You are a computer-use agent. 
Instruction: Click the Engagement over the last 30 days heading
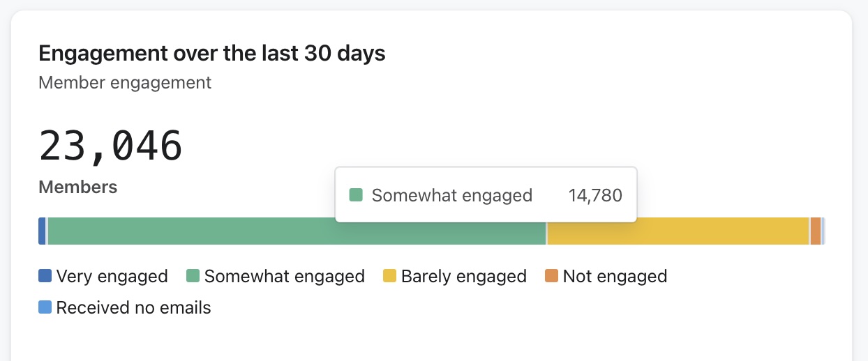coord(211,53)
